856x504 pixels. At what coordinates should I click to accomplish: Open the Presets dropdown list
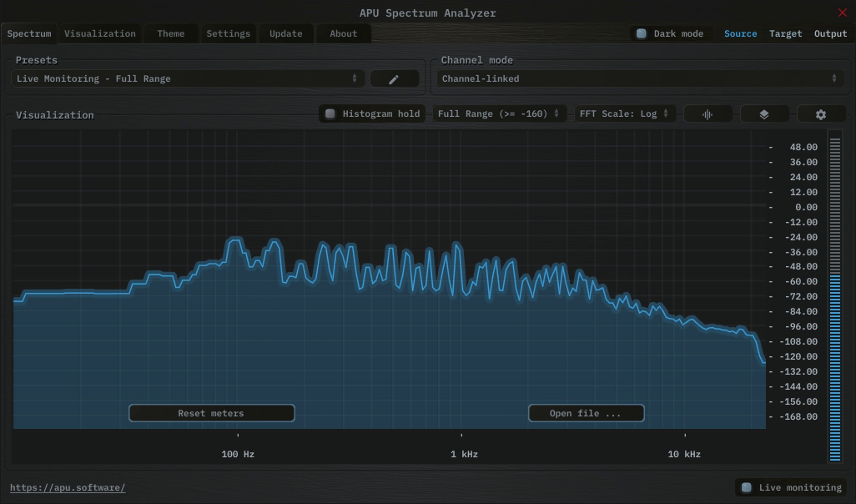(188, 79)
